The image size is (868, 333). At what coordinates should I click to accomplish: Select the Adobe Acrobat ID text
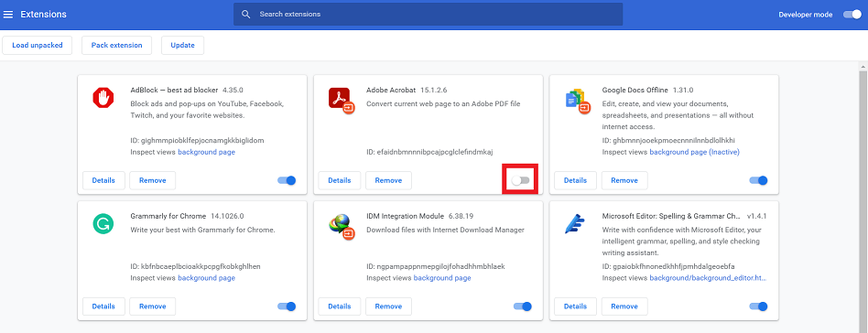pos(429,152)
